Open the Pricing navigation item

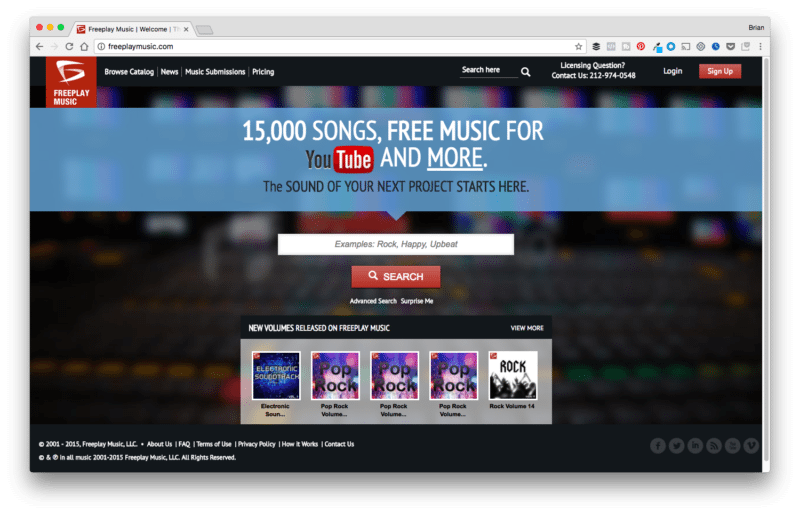pos(263,72)
